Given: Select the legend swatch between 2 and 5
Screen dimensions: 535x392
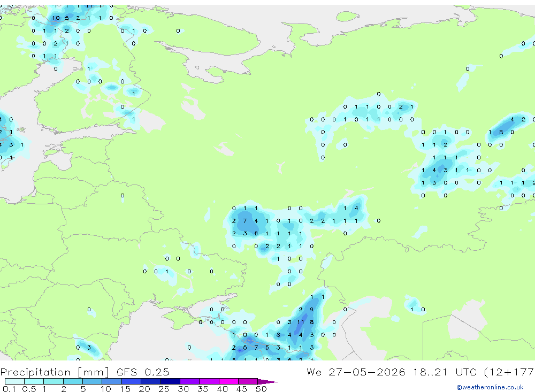Looking at the screenshot, I should point(73,381).
